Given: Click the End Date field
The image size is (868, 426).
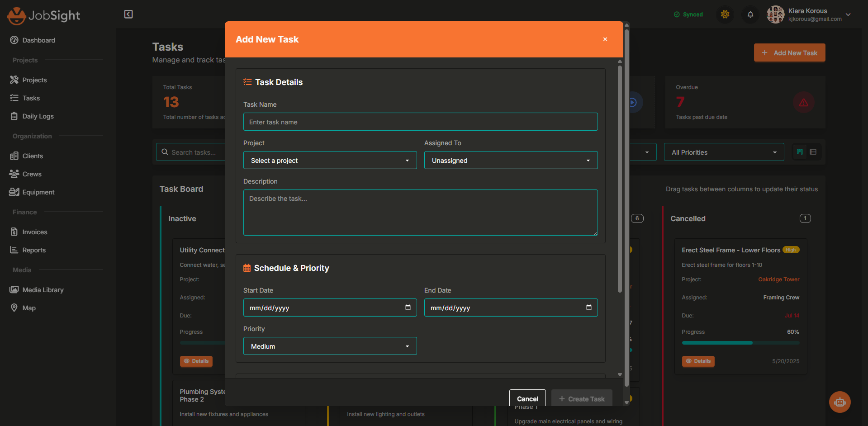Looking at the screenshot, I should 511,308.
